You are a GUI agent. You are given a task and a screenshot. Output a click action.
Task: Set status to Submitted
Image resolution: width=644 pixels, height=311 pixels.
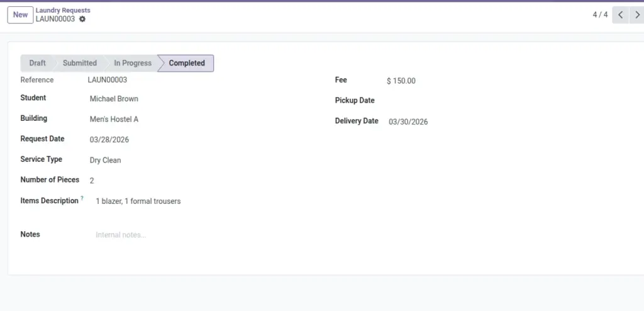click(80, 63)
